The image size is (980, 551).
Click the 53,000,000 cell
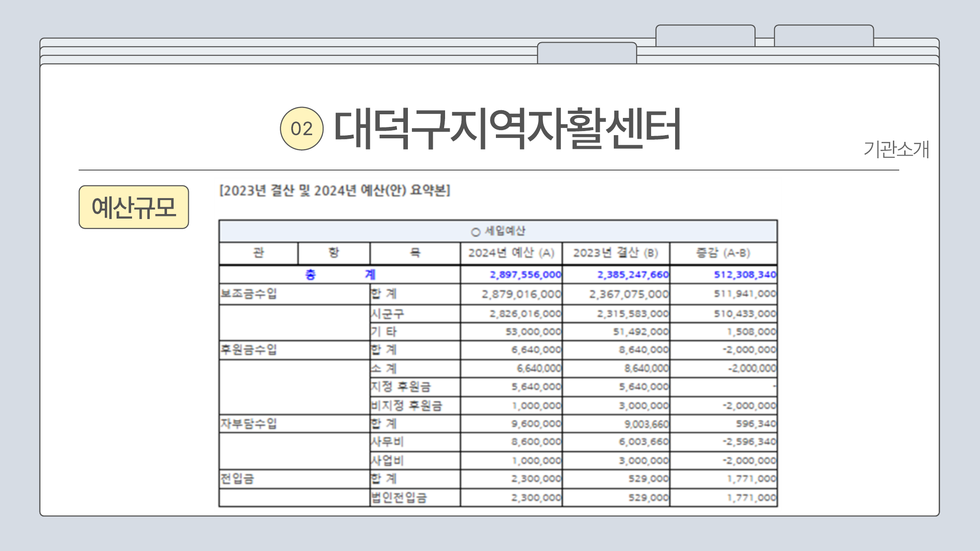(x=534, y=332)
